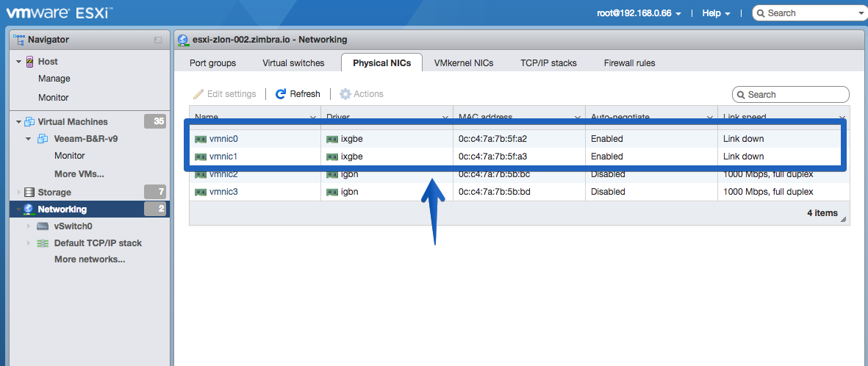
Task: Select the Physical NICs tab
Action: pos(382,62)
